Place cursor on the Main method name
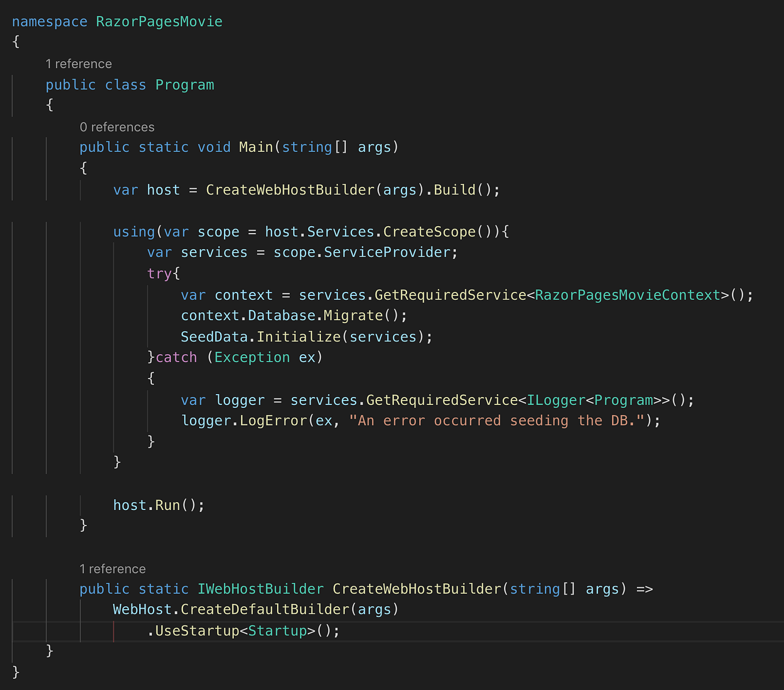The width and height of the screenshot is (784, 690). [x=255, y=147]
